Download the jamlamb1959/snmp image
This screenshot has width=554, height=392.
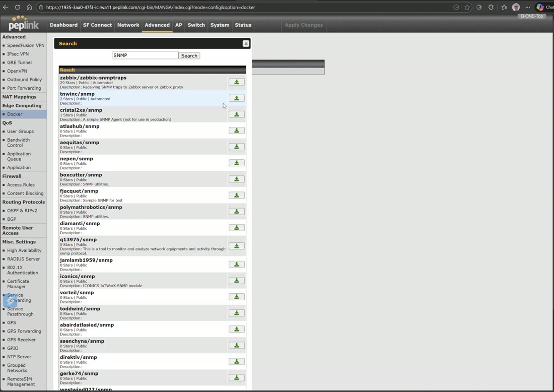point(236,265)
